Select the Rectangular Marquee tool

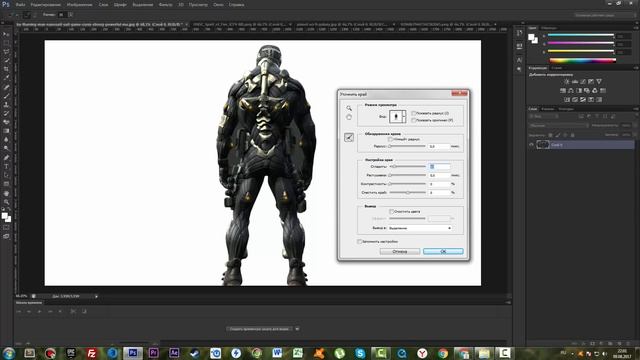(x=6, y=43)
